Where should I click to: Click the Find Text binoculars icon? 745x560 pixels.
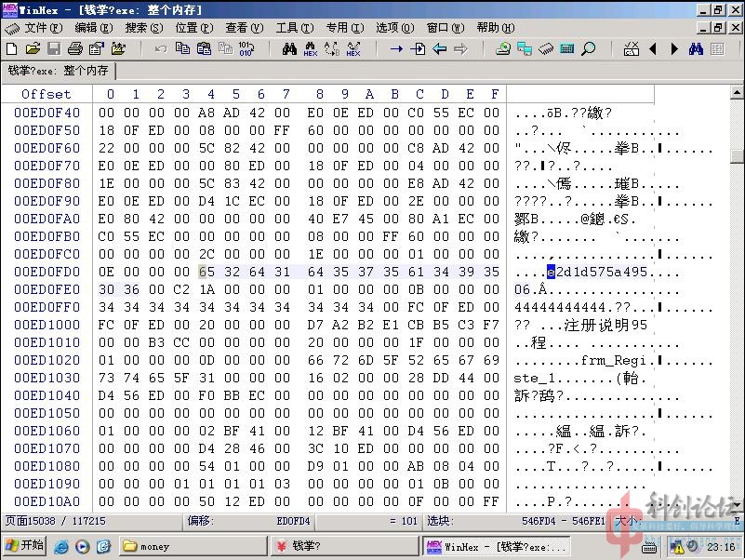289,48
